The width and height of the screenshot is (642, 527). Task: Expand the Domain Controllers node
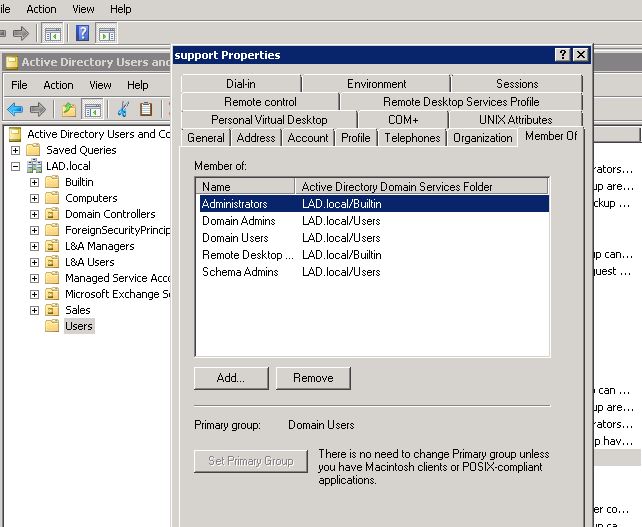click(x=34, y=214)
